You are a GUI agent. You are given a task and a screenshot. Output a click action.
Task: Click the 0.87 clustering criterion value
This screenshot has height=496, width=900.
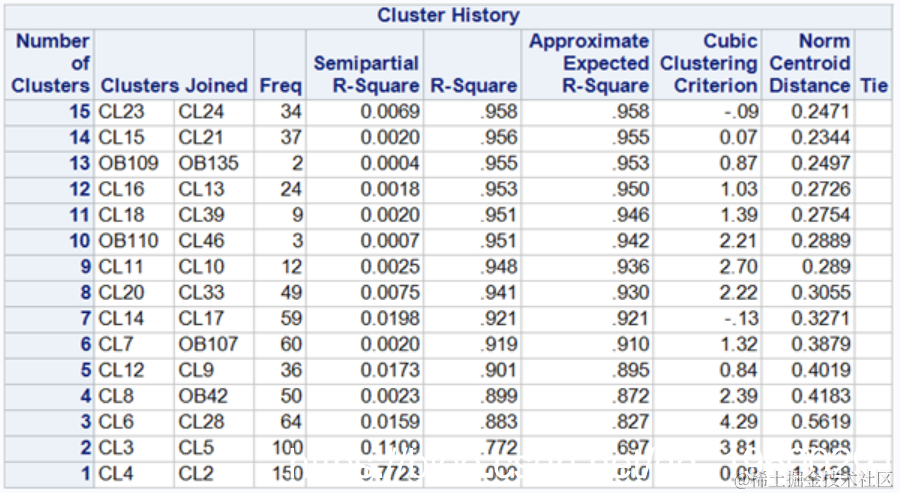click(739, 164)
